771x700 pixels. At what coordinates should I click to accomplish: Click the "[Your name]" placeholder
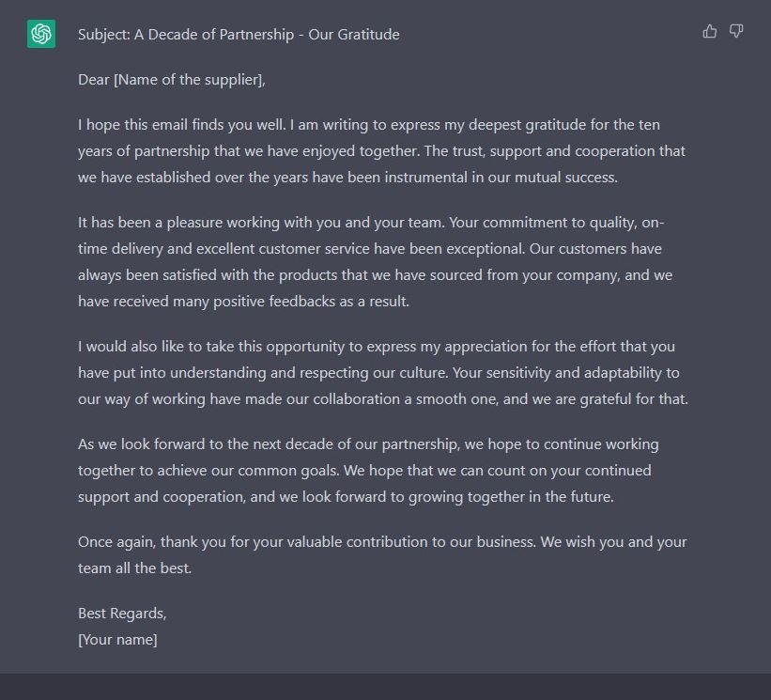[117, 640]
